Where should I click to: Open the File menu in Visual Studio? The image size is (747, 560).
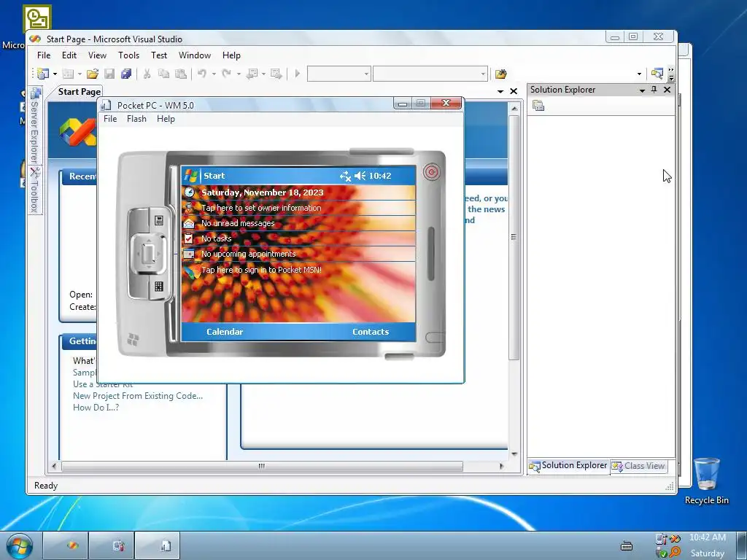(x=44, y=55)
